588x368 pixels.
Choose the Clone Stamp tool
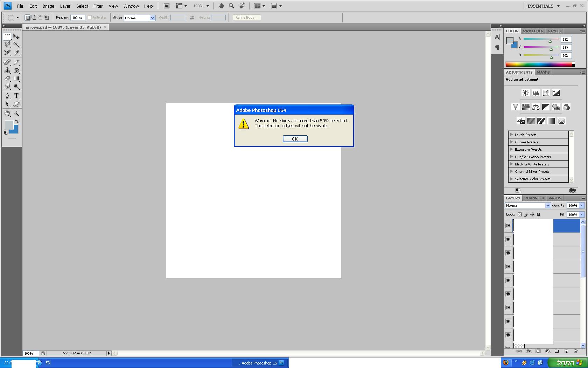(7, 70)
